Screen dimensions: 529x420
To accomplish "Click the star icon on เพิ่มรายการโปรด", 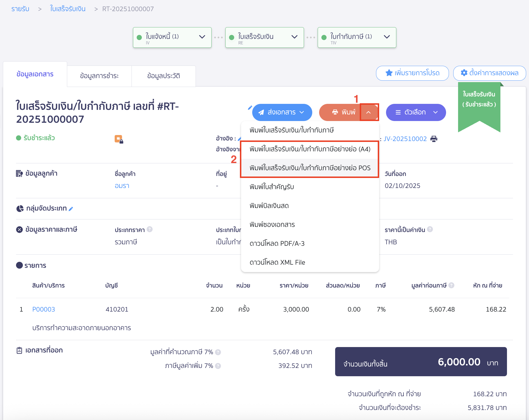I will pyautogui.click(x=389, y=73).
